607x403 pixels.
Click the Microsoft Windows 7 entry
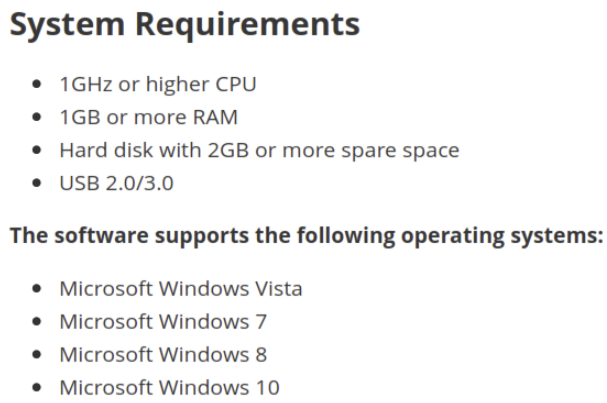163,322
